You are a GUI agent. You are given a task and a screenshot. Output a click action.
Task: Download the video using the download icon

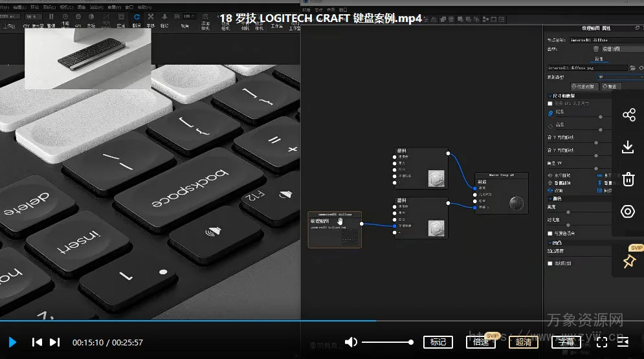(628, 147)
